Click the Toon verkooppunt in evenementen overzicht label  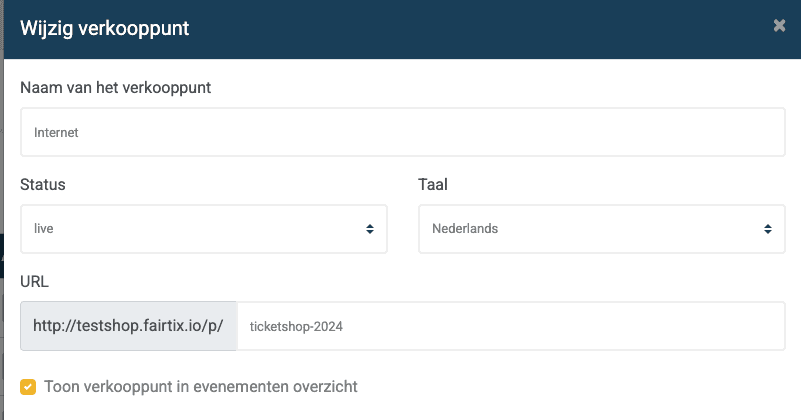(x=201, y=387)
